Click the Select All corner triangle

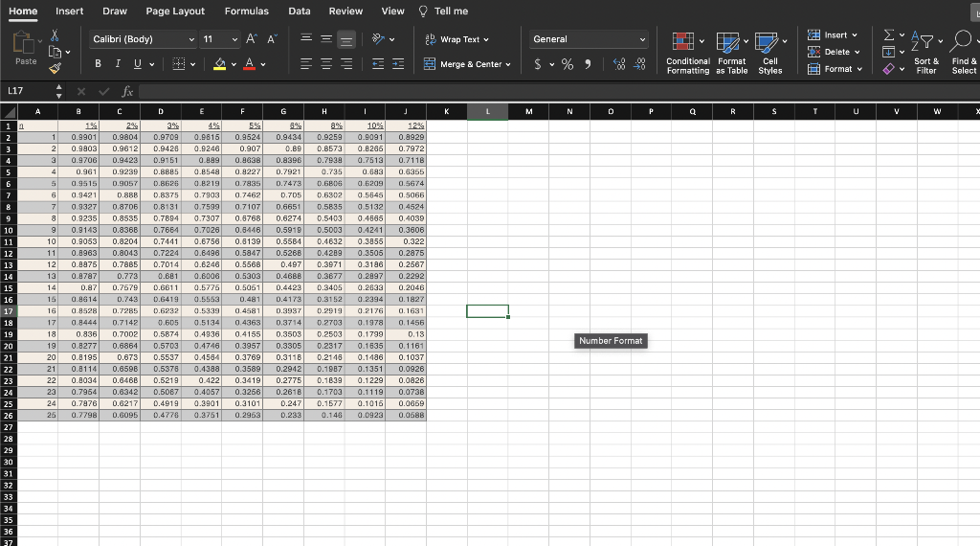[x=9, y=112]
